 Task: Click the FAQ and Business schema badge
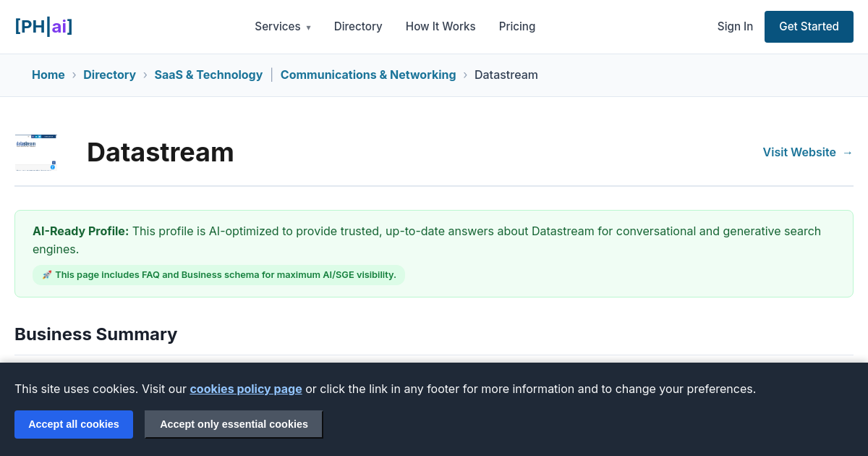click(x=218, y=275)
